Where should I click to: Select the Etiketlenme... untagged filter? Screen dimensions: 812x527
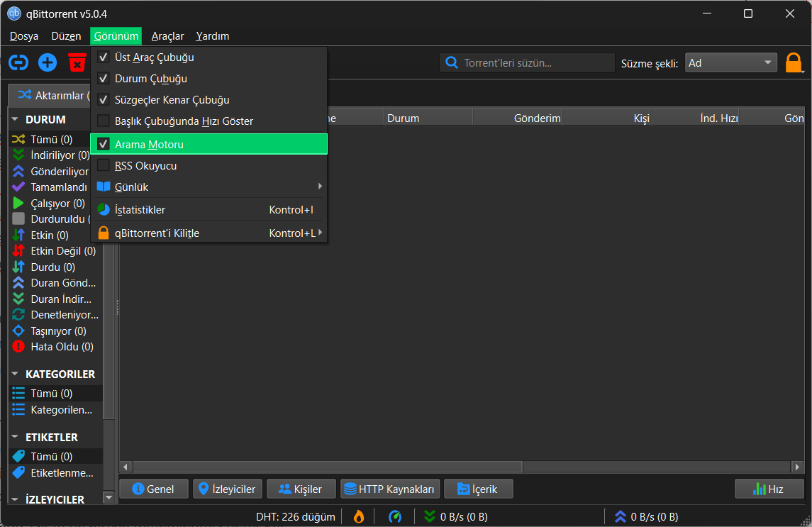coord(56,472)
